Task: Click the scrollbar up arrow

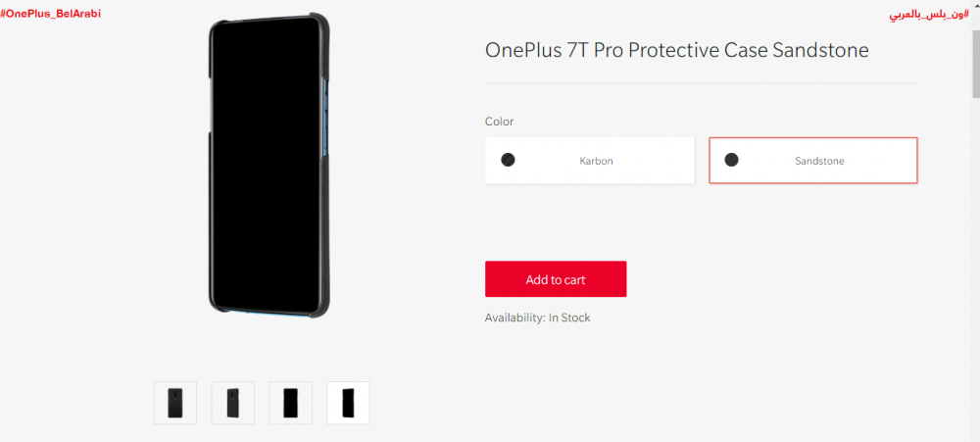Action: point(975,5)
